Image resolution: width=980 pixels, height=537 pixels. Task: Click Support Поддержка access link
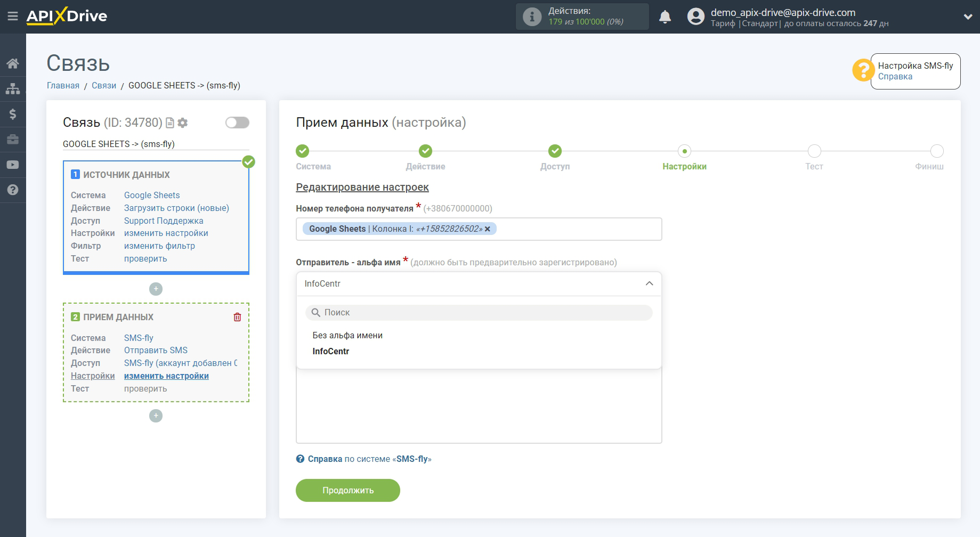pos(164,221)
